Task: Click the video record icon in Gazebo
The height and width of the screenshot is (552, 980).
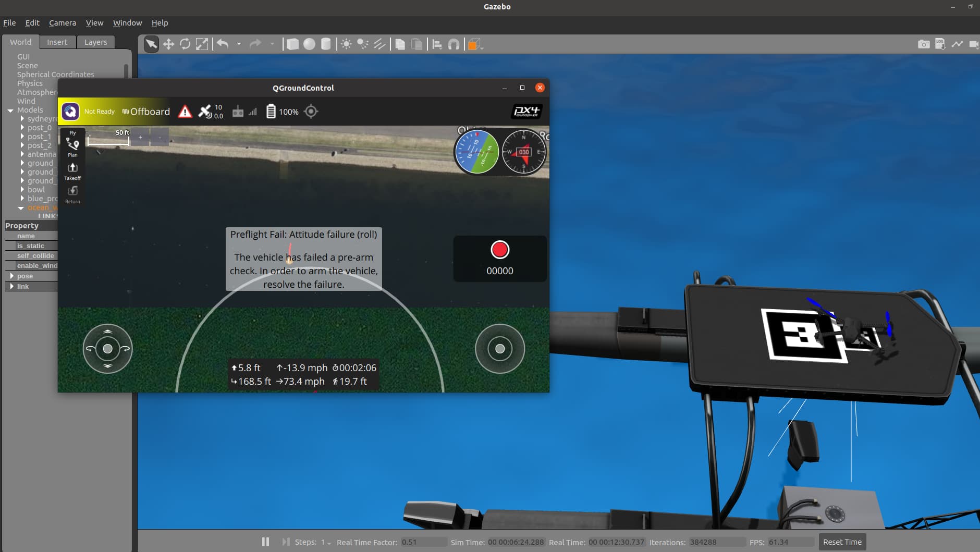Action: click(x=973, y=44)
